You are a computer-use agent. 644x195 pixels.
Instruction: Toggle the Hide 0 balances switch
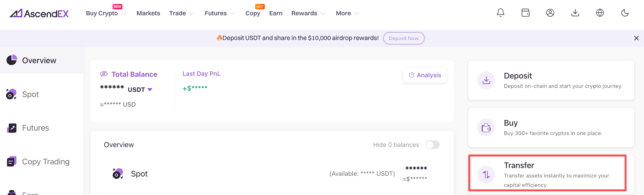[x=432, y=145]
